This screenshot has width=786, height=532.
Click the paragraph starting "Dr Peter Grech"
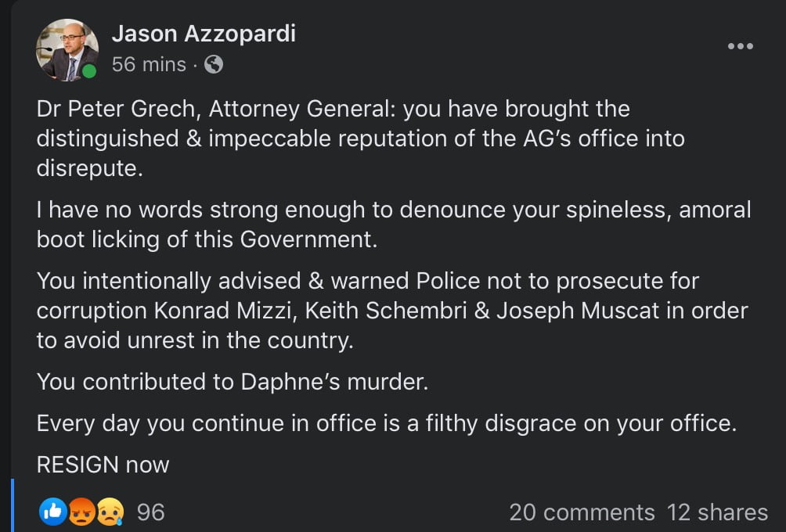coord(360,138)
